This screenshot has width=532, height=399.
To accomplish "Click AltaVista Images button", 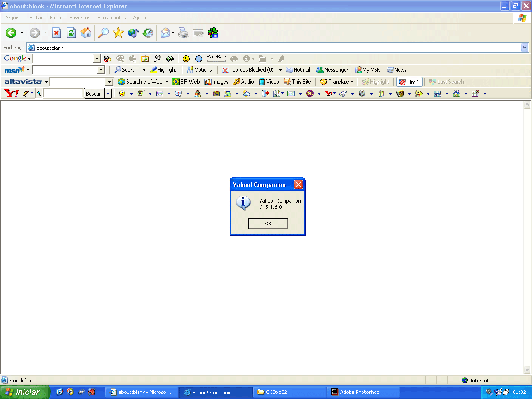I will pos(216,82).
